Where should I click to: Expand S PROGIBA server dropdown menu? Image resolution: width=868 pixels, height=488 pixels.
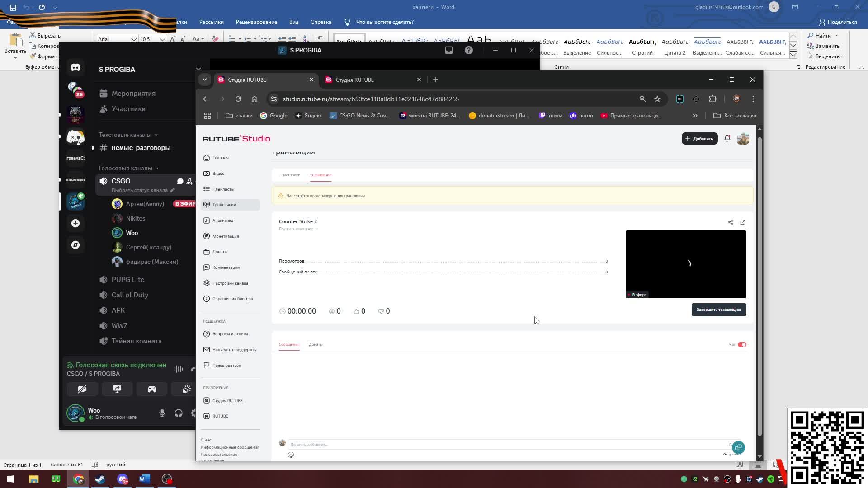point(198,69)
